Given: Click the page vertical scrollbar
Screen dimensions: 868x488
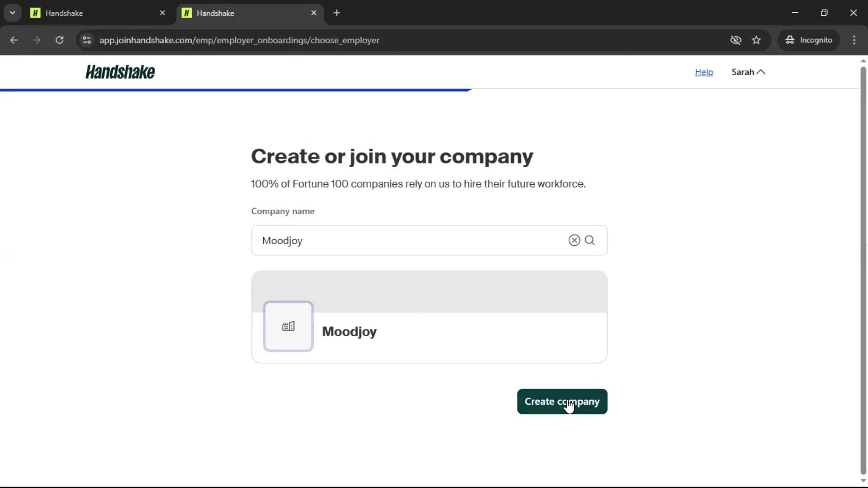Looking at the screenshot, I should click(863, 271).
